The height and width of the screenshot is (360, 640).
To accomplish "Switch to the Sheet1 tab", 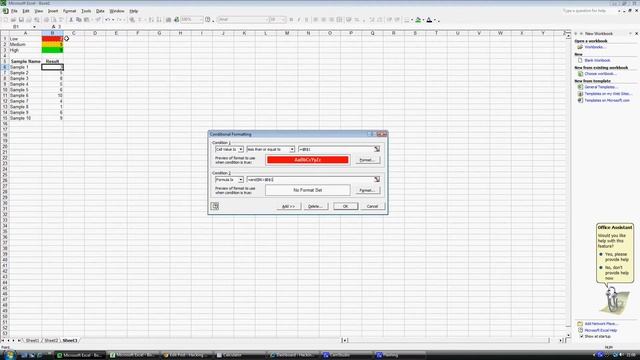I will click(x=32, y=340).
